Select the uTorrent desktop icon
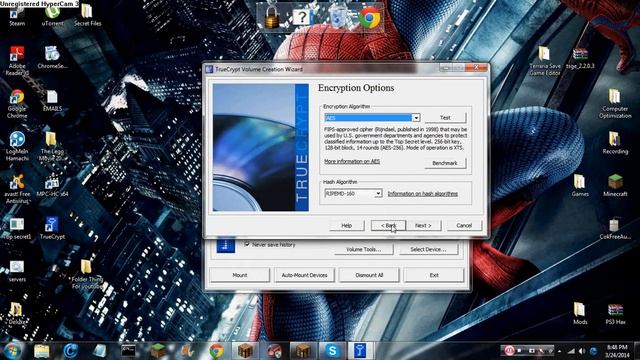Viewport: 640px width, 360px height. pyautogui.click(x=53, y=16)
